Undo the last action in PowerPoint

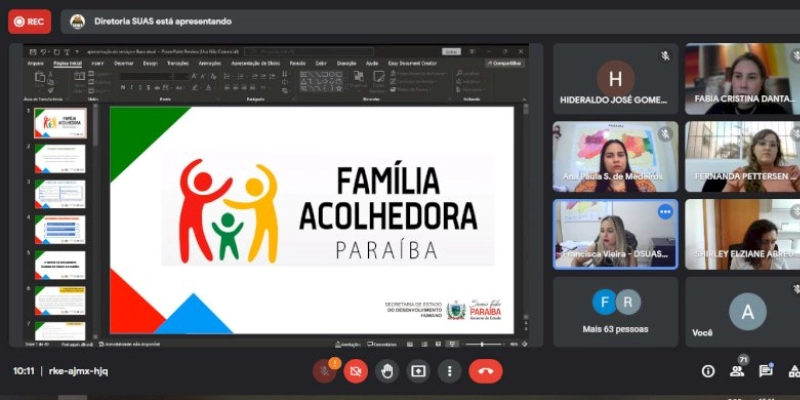click(x=43, y=52)
